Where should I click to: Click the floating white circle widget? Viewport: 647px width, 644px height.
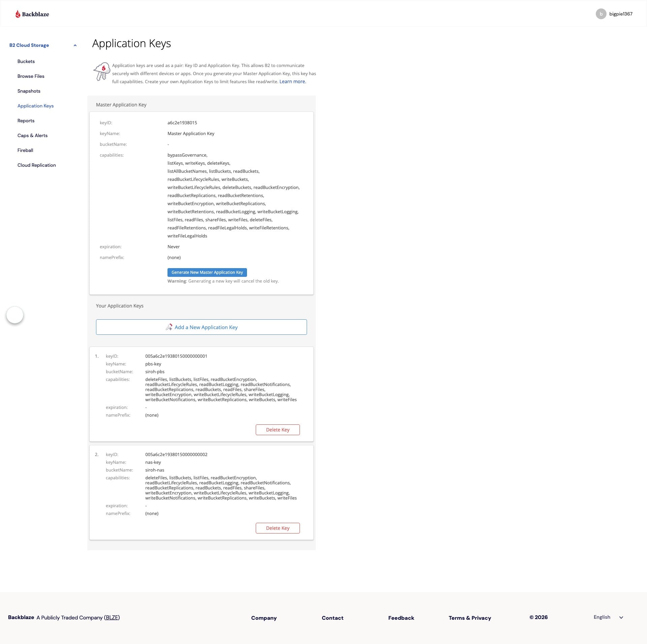point(15,315)
